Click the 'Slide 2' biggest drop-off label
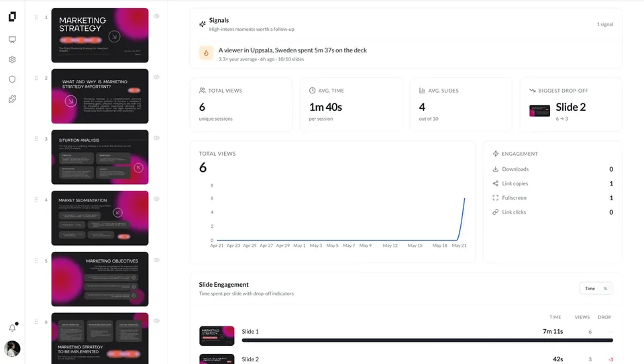This screenshot has width=644, height=364. [570, 107]
